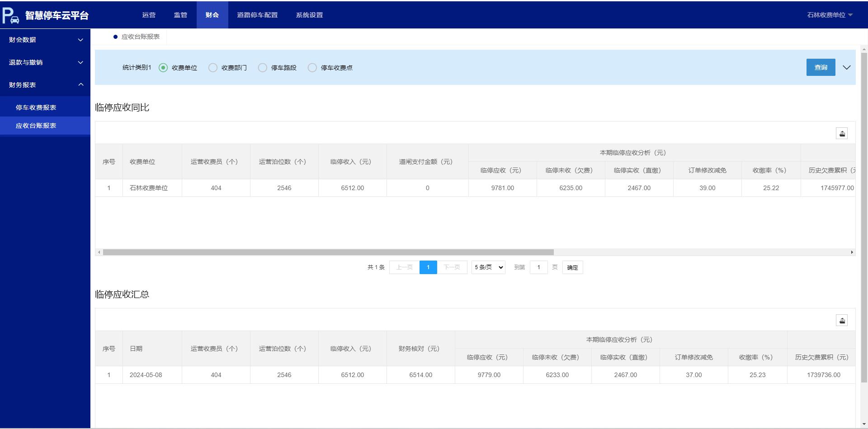Screen dimensions: 868x429
Task: Export the 临停应收同比 table
Action: pyautogui.click(x=842, y=134)
